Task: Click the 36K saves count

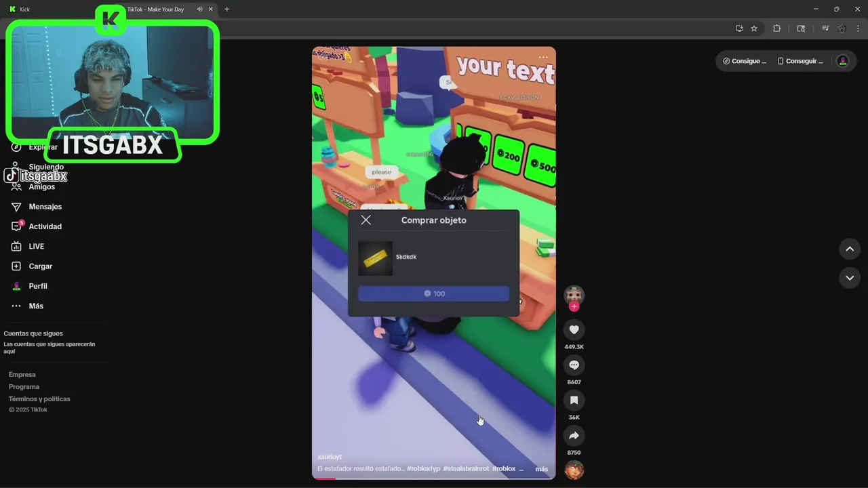Action: [574, 418]
